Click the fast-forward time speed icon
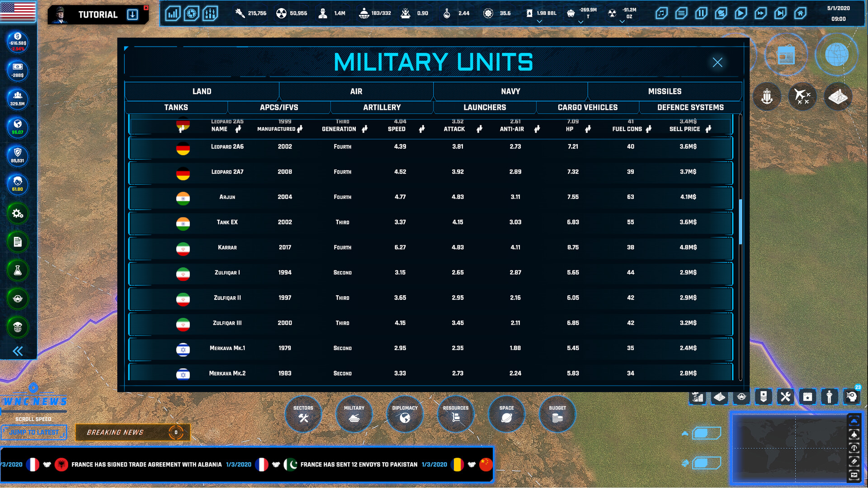This screenshot has height=488, width=868. [761, 13]
